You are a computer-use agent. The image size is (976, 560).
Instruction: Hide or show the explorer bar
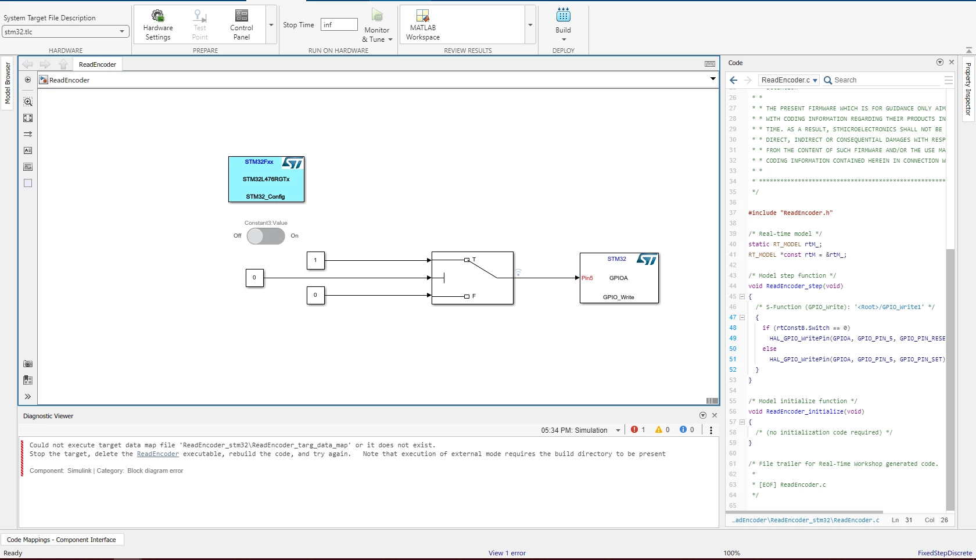tap(28, 80)
